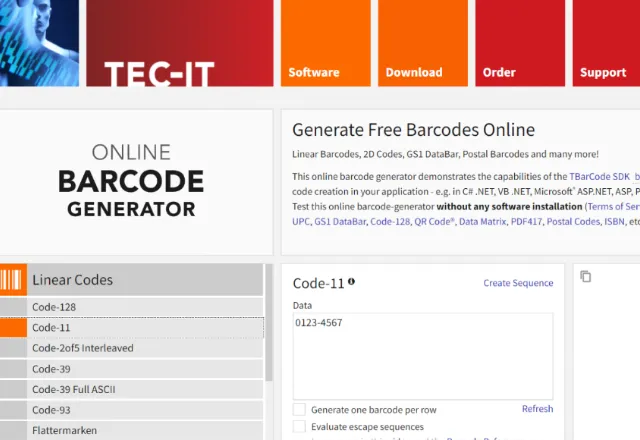Select Code-93 barcode type
Screen dimensions: 640x440
tap(131, 410)
